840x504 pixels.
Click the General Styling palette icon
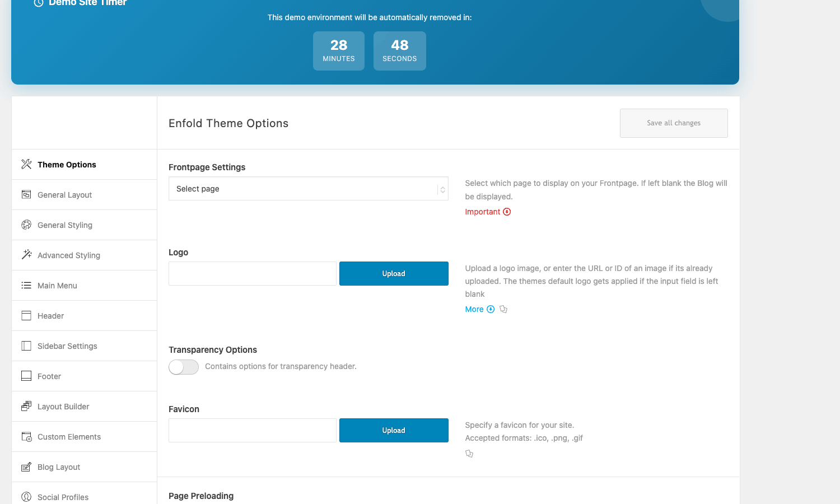tap(26, 225)
